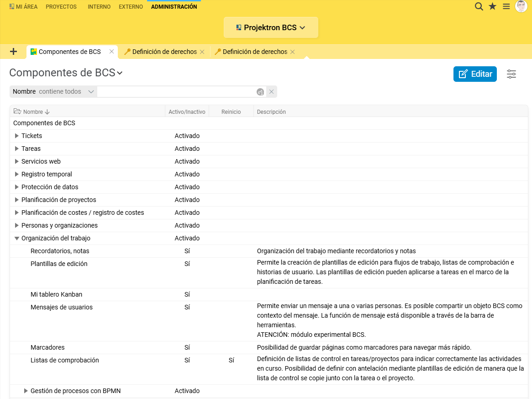This screenshot has width=532, height=399.
Task: Open the hamburger menu icon
Action: 506,6
